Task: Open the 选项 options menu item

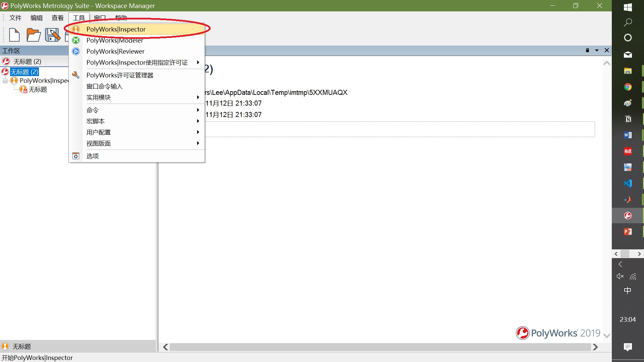Action: click(92, 156)
